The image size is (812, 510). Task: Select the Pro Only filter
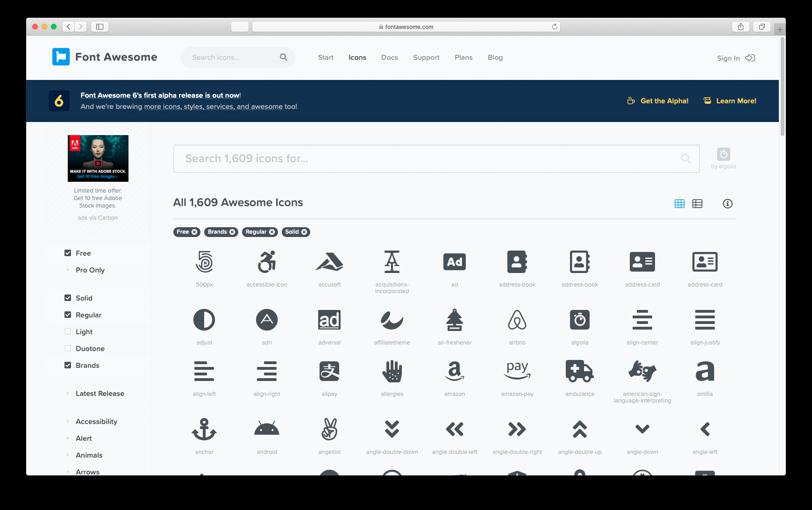(90, 270)
